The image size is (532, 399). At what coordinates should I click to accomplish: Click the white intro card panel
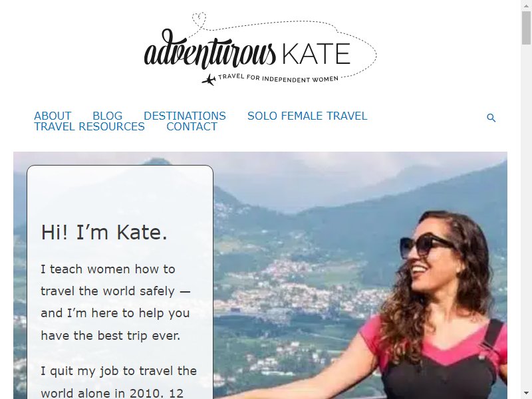click(x=120, y=282)
